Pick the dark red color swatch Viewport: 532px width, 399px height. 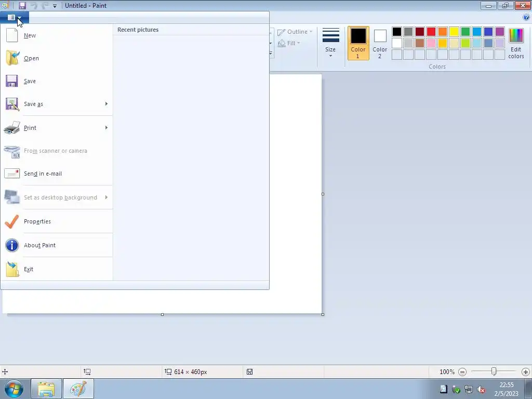[x=420, y=32]
